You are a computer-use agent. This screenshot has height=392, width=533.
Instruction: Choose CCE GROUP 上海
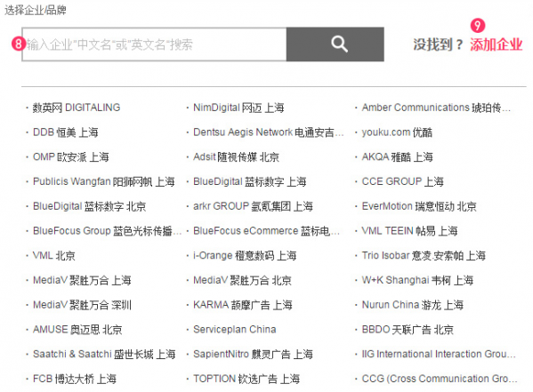tap(403, 181)
